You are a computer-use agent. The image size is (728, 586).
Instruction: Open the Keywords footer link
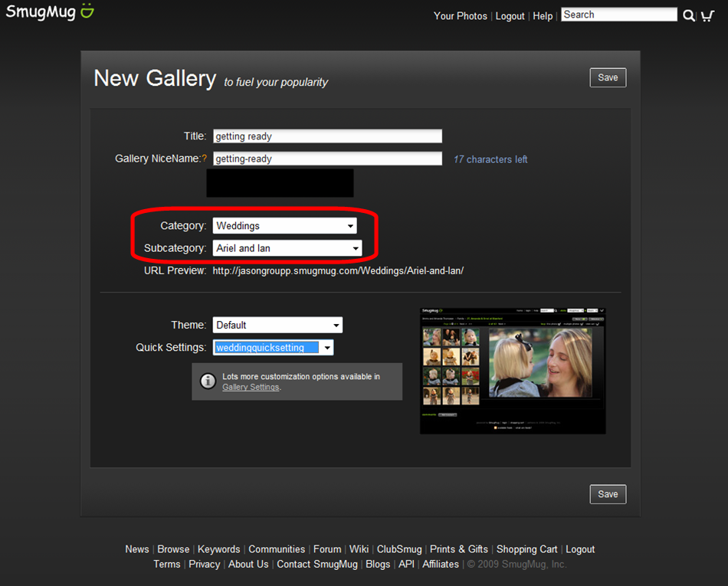click(218, 549)
